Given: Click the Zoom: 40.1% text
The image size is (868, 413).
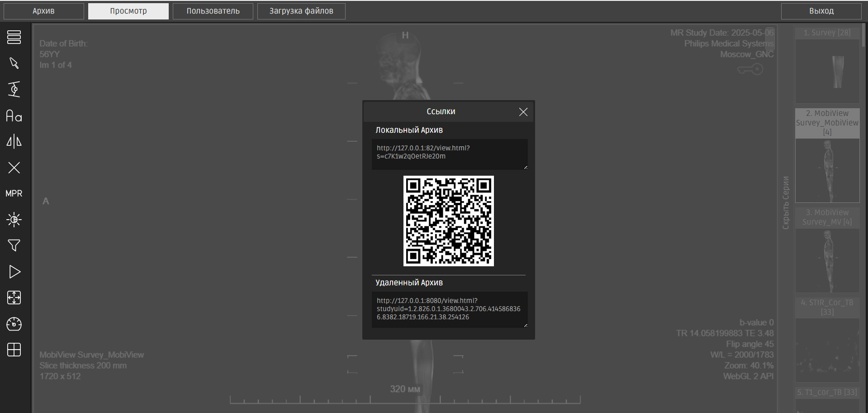Looking at the screenshot, I should click(749, 365).
